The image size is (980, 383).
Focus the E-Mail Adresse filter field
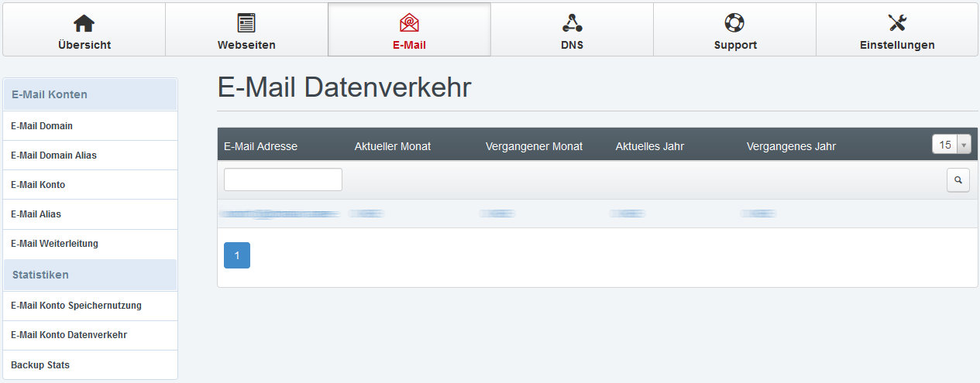[283, 180]
